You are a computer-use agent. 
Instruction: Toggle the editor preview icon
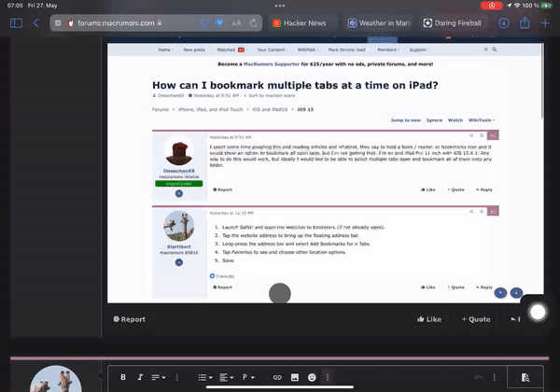tap(525, 377)
